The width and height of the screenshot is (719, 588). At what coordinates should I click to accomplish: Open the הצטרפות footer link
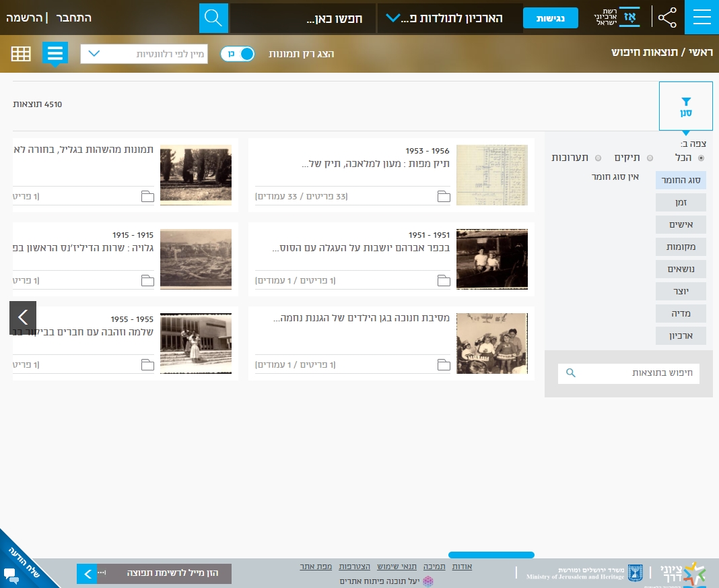click(355, 567)
